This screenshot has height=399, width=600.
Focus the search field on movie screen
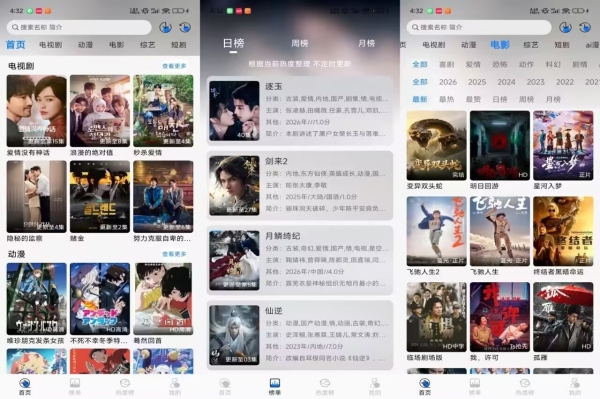(479, 27)
